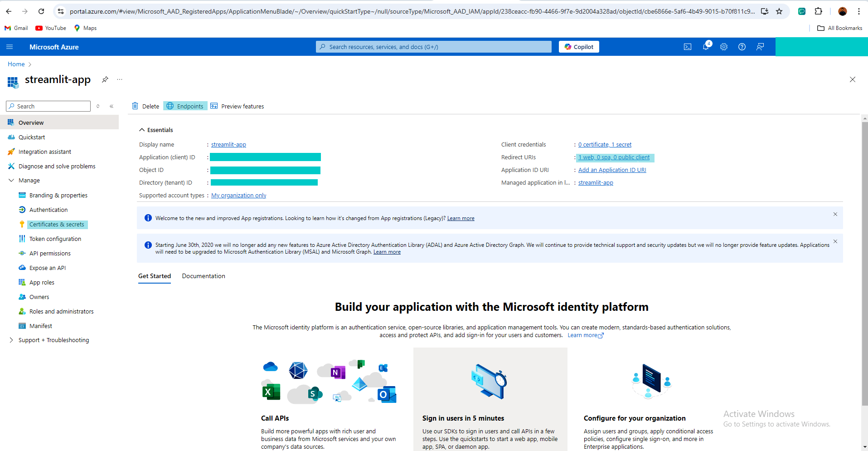Viewport: 868px width, 451px height.
Task: Pin streamlit-app to dashboard
Action: click(105, 79)
